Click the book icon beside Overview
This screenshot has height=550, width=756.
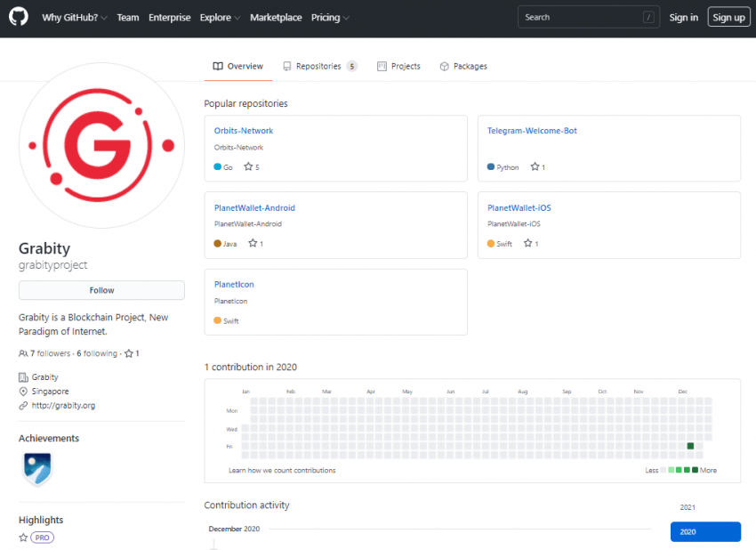click(218, 66)
